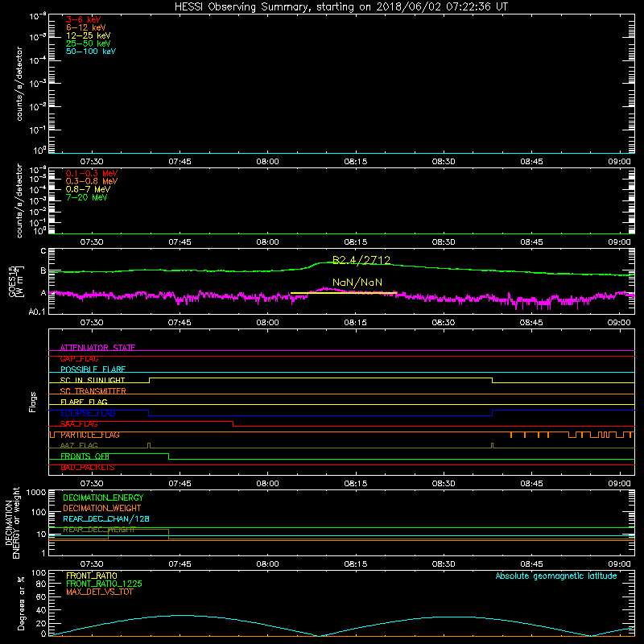Click the 08:00 tick label under MeV panel
This screenshot has height=644, width=644.
pyautogui.click(x=267, y=242)
